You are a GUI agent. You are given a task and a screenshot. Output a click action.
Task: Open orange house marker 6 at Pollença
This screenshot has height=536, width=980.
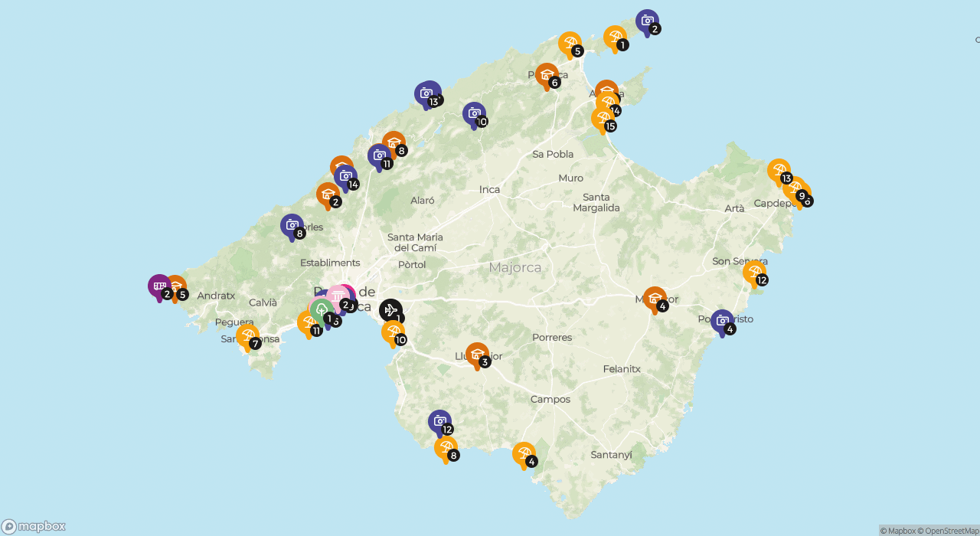point(547,74)
